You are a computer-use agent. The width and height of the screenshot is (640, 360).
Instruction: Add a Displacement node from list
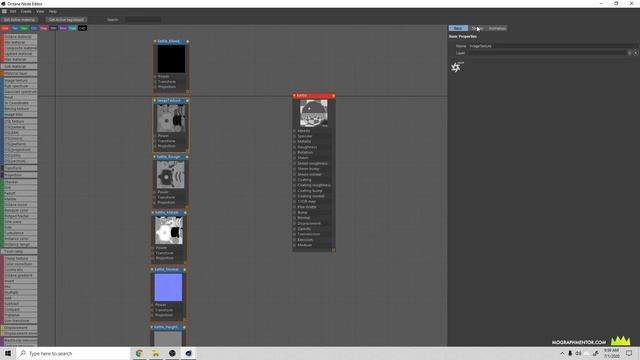click(x=19, y=328)
